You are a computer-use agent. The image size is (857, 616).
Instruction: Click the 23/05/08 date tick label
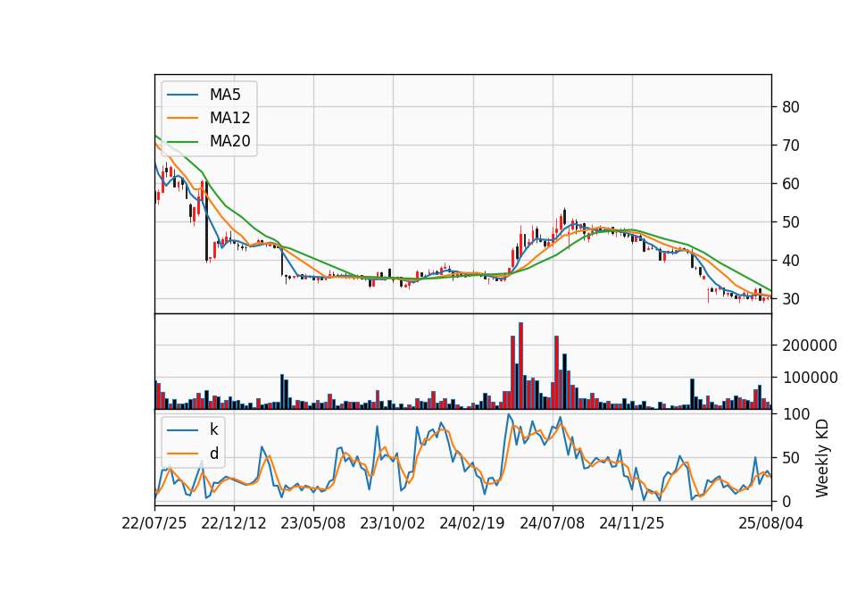click(x=313, y=523)
